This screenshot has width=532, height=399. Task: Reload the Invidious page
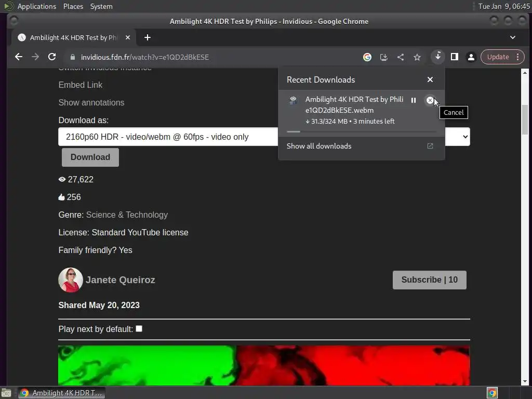click(x=52, y=57)
